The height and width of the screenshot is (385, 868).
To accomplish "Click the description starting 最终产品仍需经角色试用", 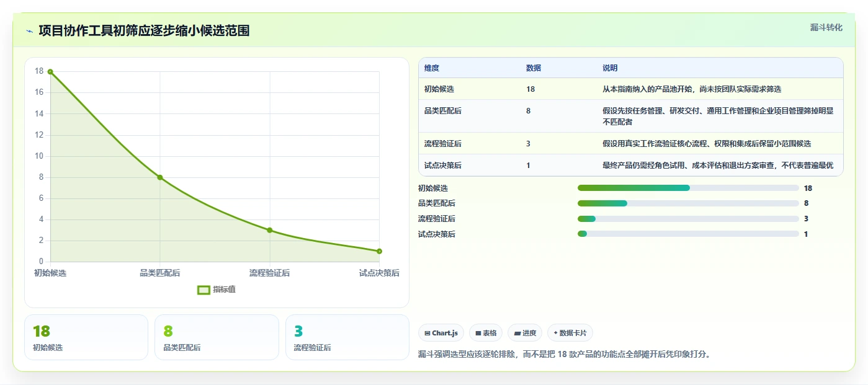I will coord(718,166).
